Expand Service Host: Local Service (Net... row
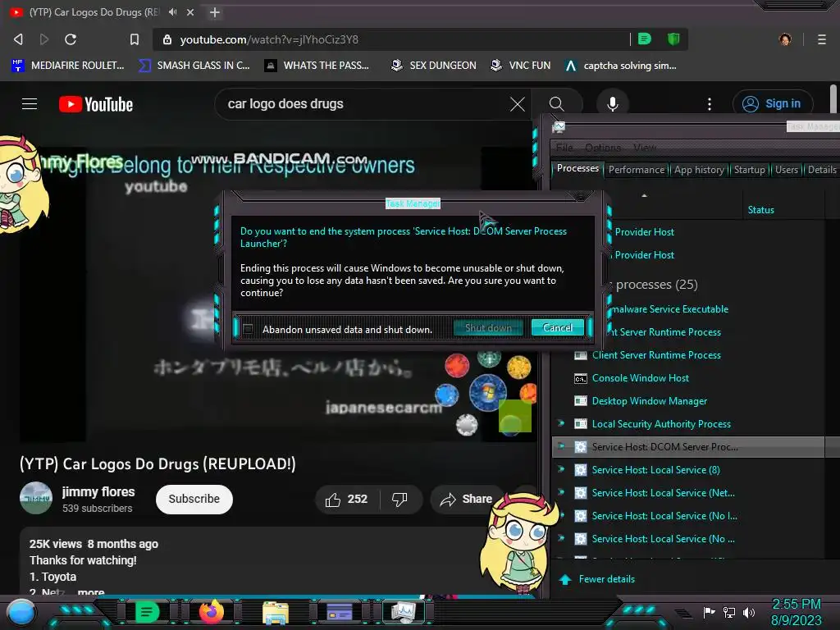840x630 pixels. tap(561, 493)
